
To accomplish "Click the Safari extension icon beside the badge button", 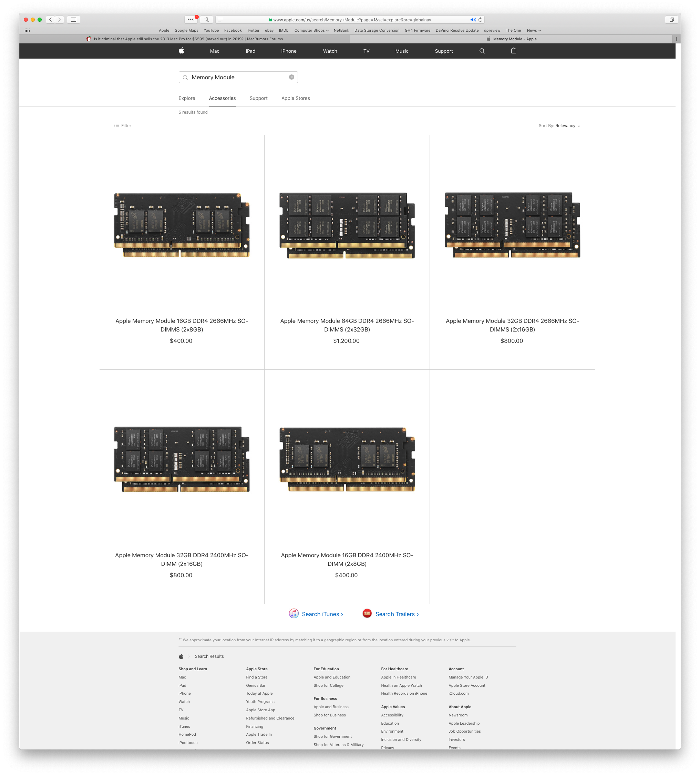I will [x=206, y=20].
